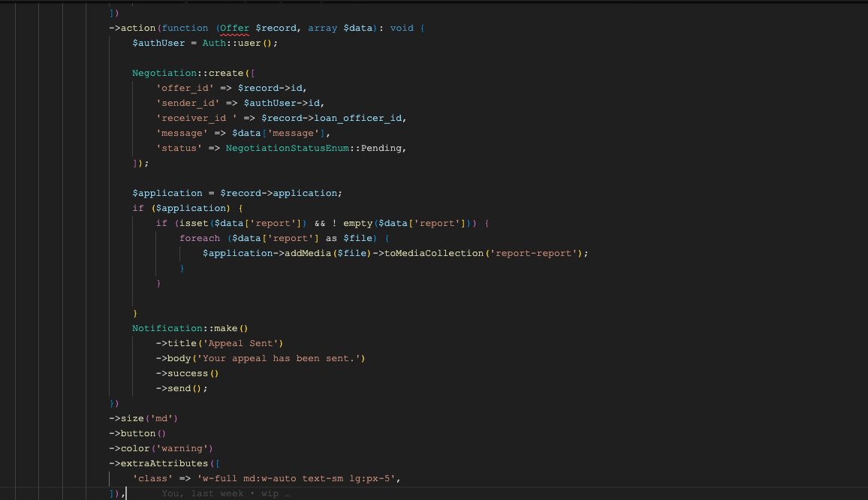Click the '->title' method call
The image size is (868, 500).
tap(176, 343)
